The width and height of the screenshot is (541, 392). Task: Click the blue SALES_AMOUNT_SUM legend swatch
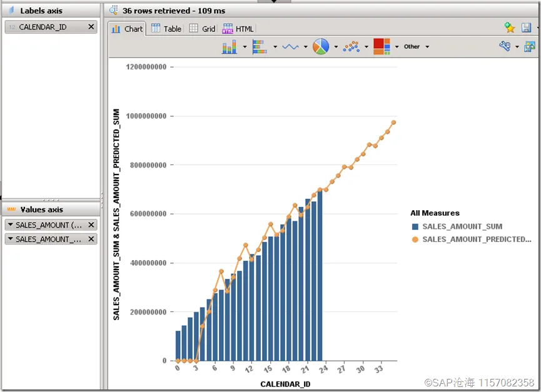[x=415, y=226]
